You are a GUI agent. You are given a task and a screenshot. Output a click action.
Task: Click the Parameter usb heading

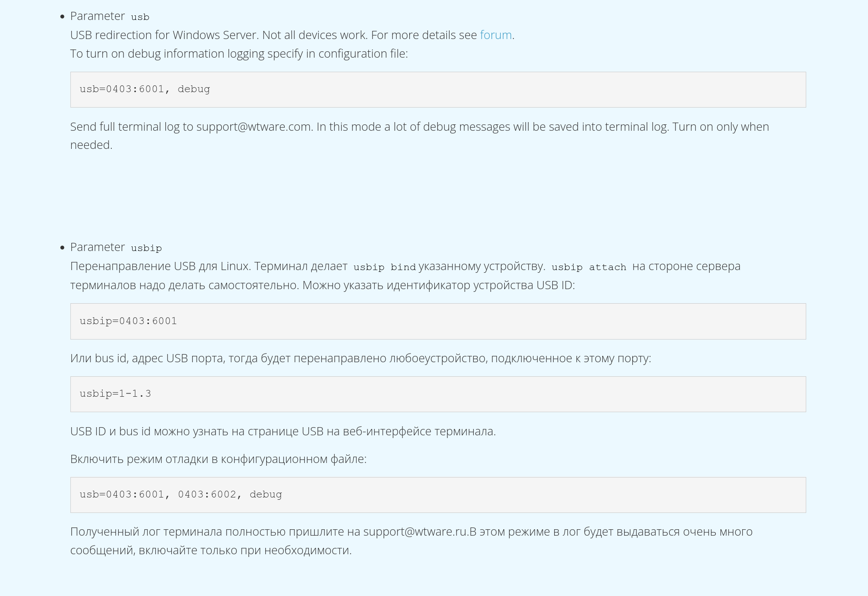[109, 16]
